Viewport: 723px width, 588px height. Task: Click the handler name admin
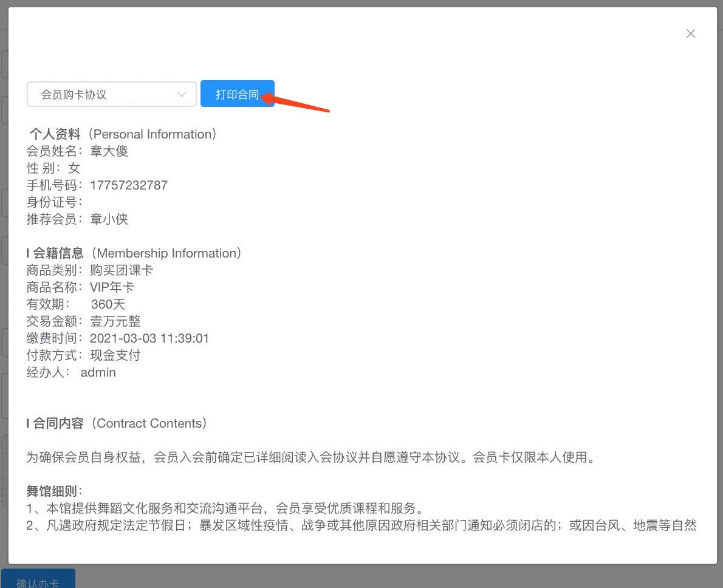click(x=98, y=372)
